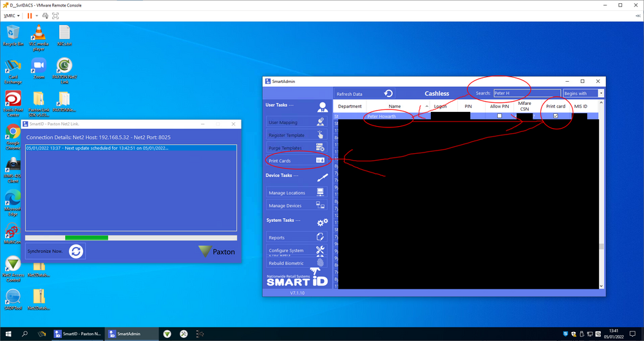Click Rebuild Biometric button

tap(296, 263)
